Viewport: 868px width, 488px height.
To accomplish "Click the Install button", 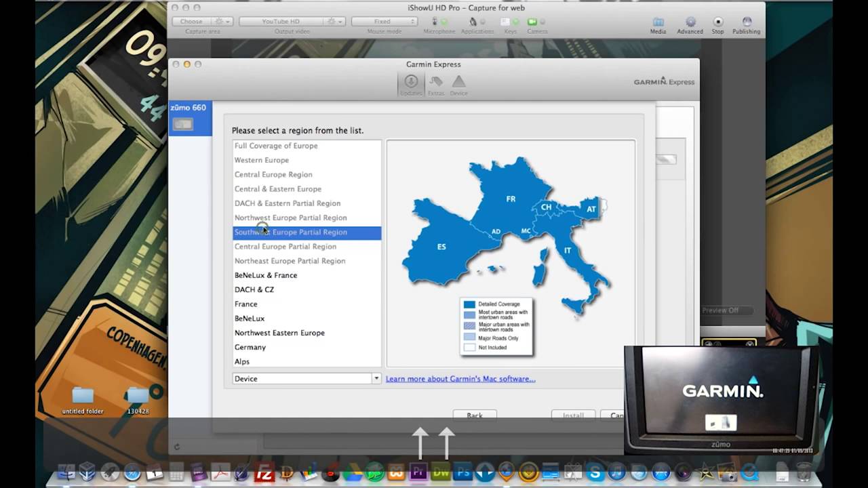I will point(573,415).
